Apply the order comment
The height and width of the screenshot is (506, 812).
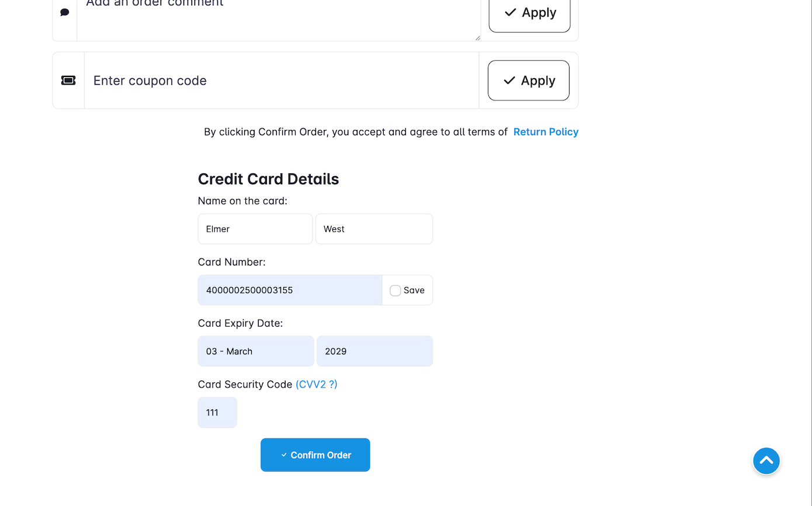tap(529, 13)
